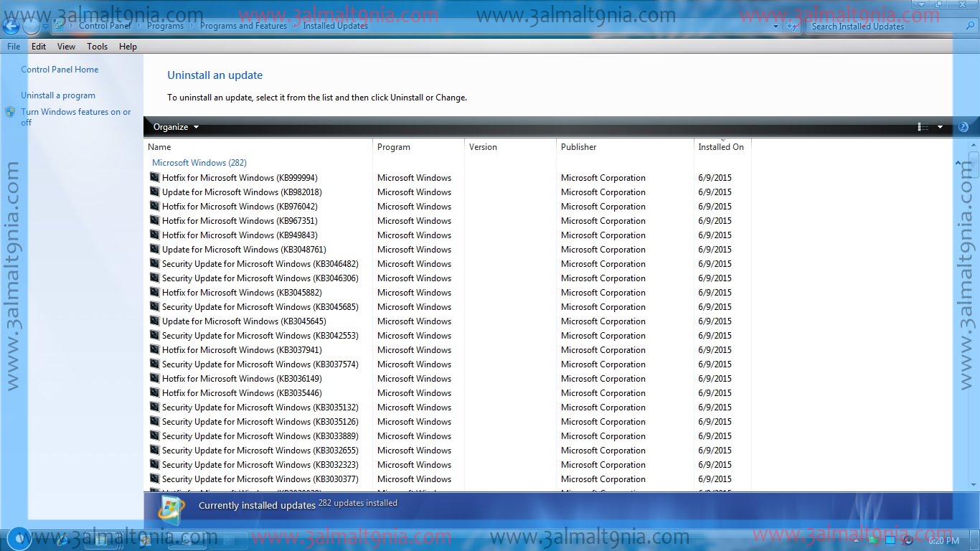Image resolution: width=980 pixels, height=551 pixels.
Task: Open the Uninstall a program link
Action: [x=58, y=95]
